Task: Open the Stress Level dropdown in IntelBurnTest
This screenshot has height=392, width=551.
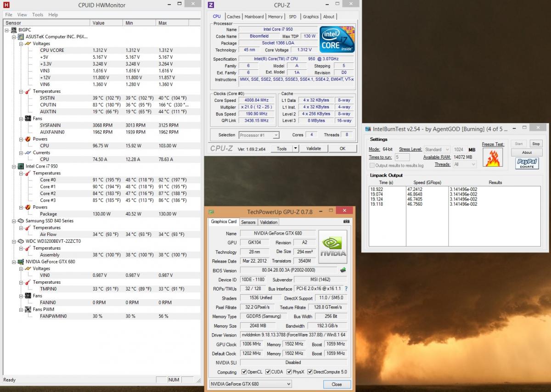Action: point(437,149)
